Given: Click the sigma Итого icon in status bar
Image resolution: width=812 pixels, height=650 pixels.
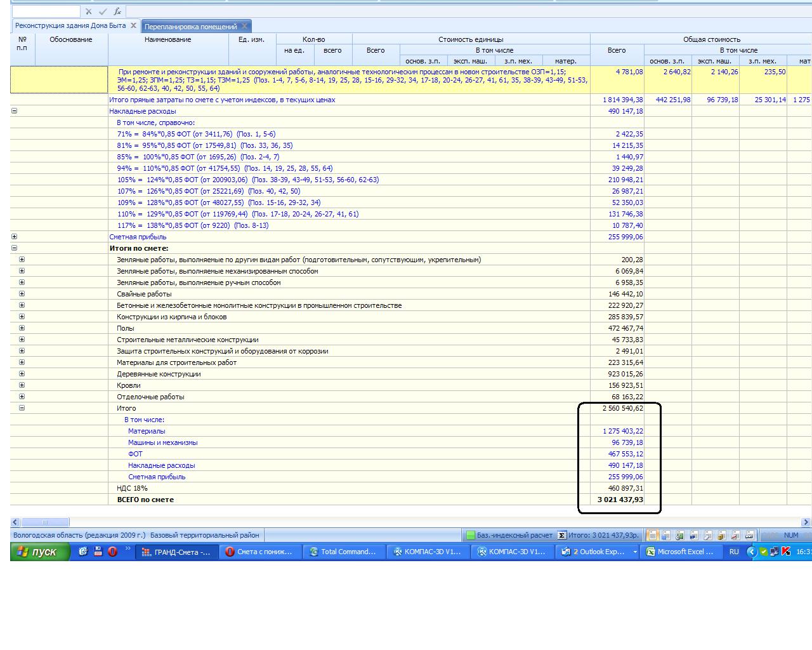Looking at the screenshot, I should pos(561,535).
